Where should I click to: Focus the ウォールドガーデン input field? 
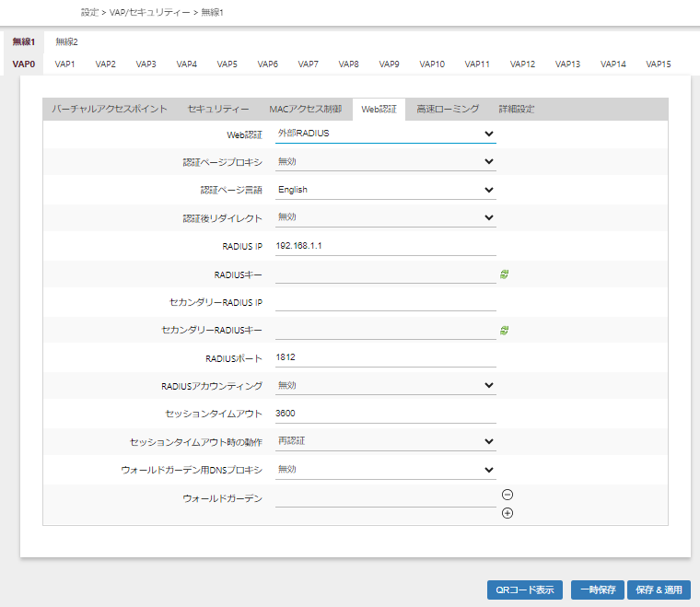click(386, 498)
